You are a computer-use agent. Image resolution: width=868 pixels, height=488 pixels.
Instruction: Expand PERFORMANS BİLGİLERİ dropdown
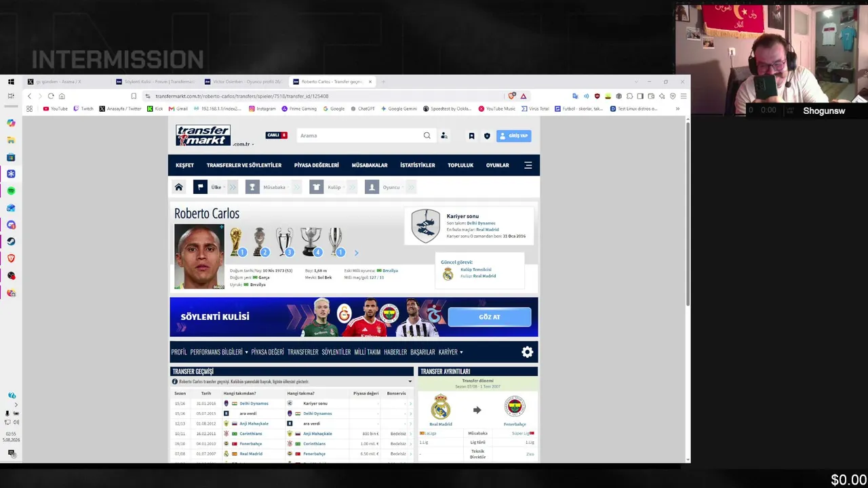219,352
